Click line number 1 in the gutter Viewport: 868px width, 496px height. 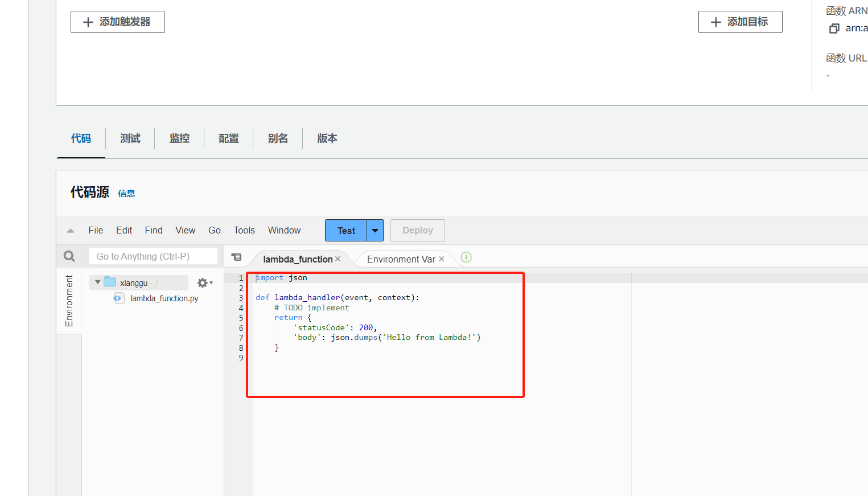click(x=241, y=278)
